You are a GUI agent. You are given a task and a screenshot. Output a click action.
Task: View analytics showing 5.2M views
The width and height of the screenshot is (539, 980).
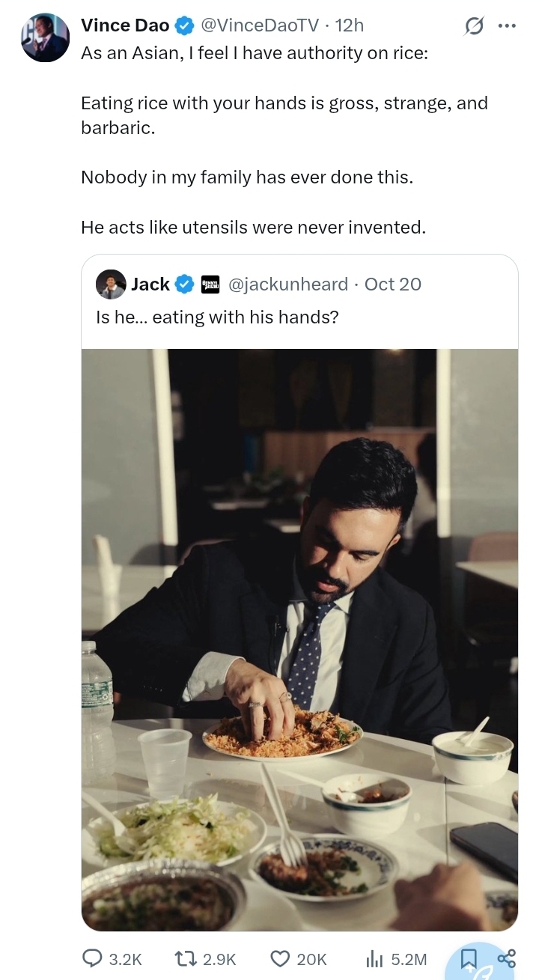point(373,958)
